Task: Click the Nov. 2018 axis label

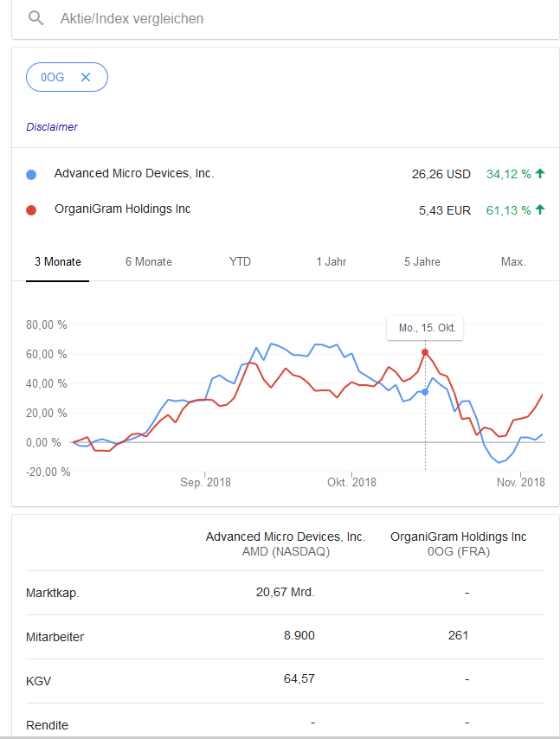Action: 520,482
